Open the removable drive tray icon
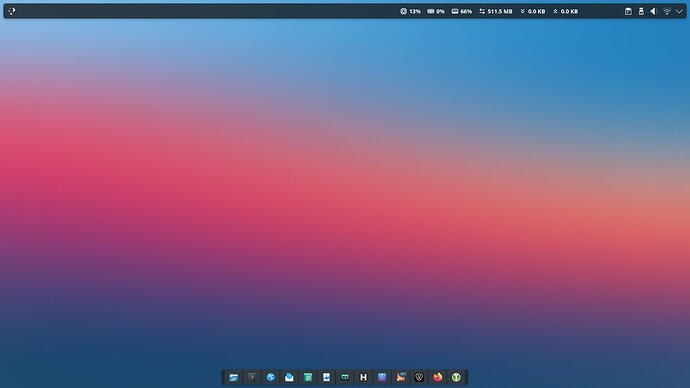 pos(641,11)
